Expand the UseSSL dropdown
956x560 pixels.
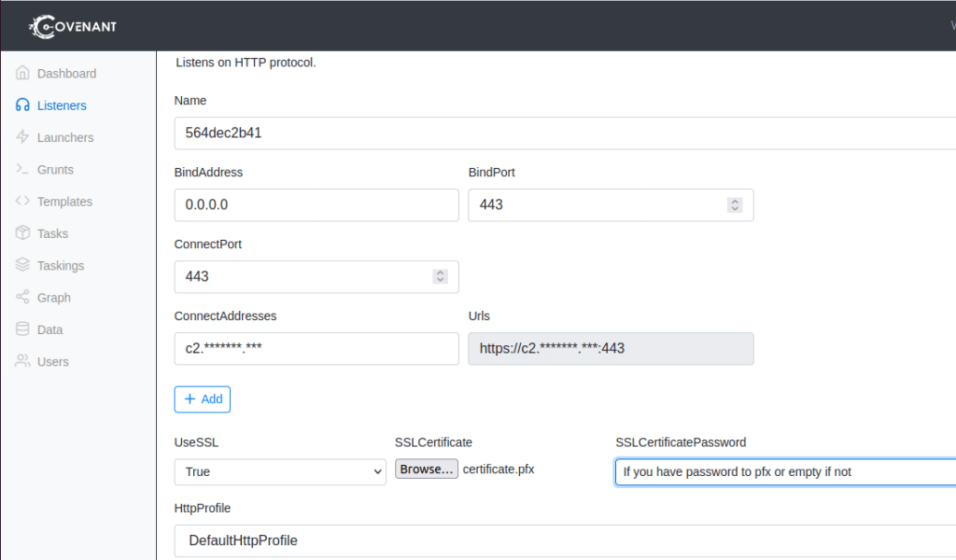(x=280, y=472)
